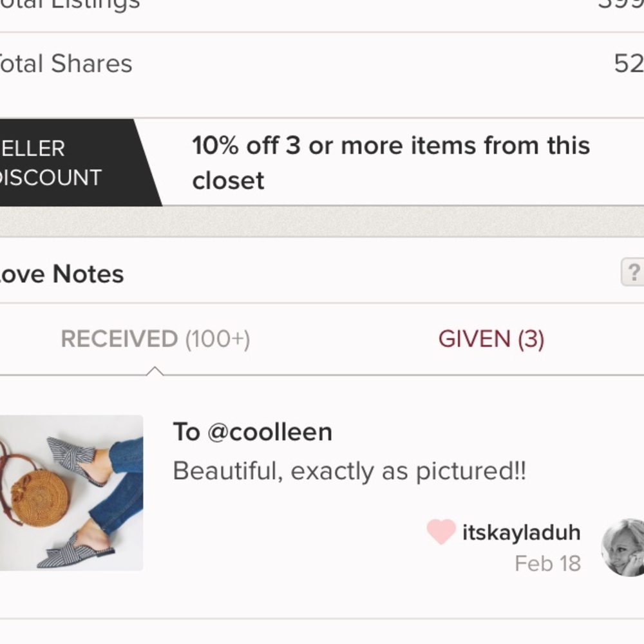Image resolution: width=644 pixels, height=644 pixels.
Task: Click the caret pointer under Received tab
Action: (155, 370)
